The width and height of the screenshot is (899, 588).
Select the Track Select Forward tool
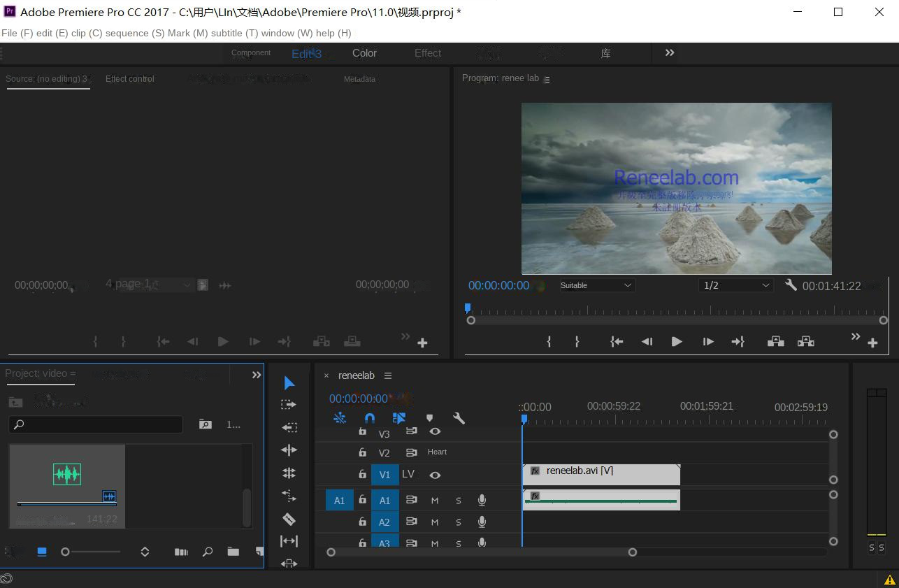coord(289,403)
